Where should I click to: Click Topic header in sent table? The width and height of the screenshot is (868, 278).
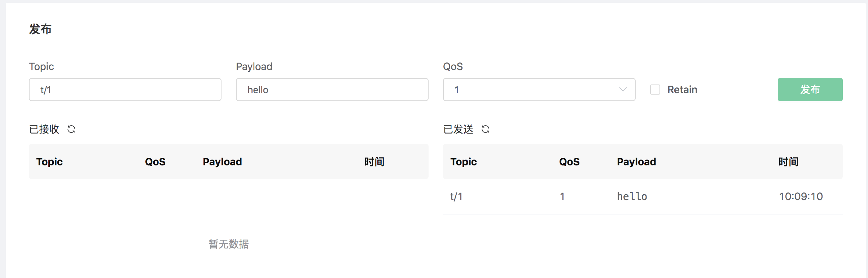point(464,162)
